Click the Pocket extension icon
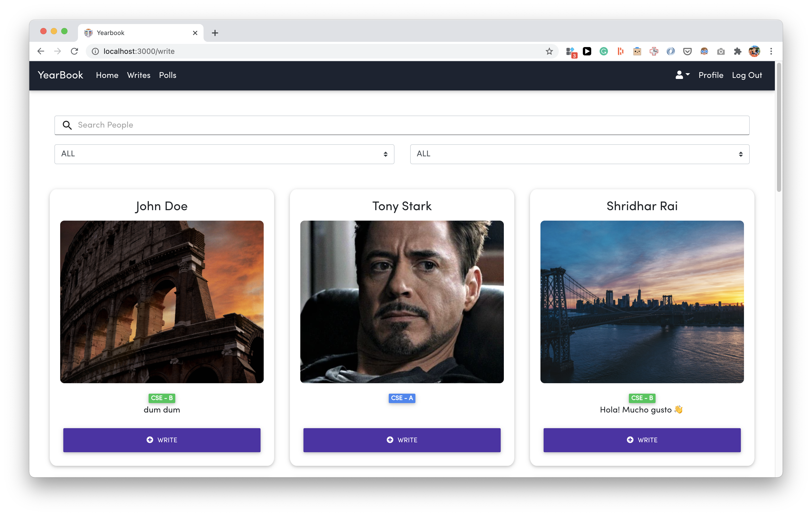812x516 pixels. pyautogui.click(x=687, y=51)
